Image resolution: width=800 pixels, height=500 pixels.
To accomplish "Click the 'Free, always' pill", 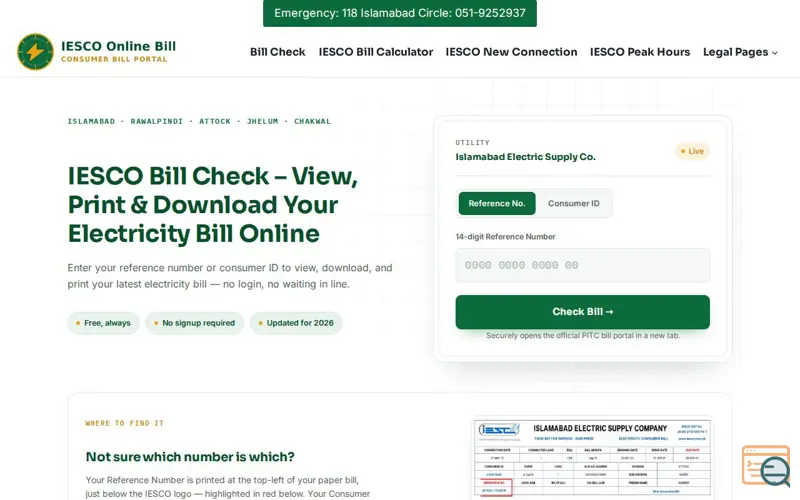I will [x=103, y=323].
